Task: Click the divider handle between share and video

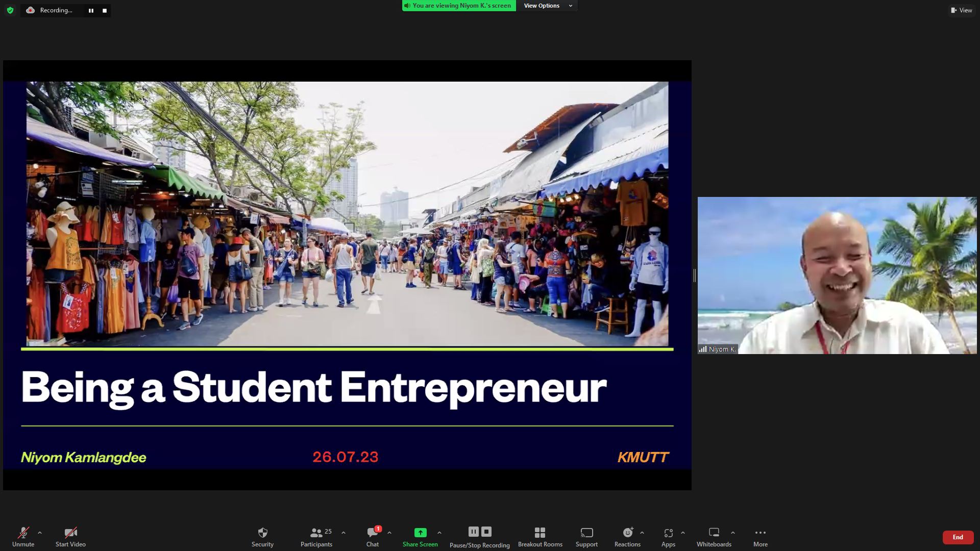Action: [695, 275]
